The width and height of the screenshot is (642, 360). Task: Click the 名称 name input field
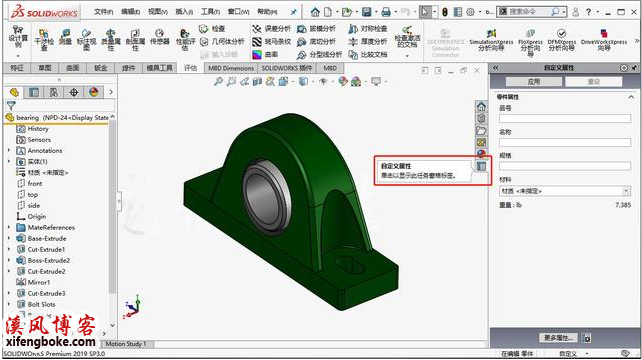[565, 142]
